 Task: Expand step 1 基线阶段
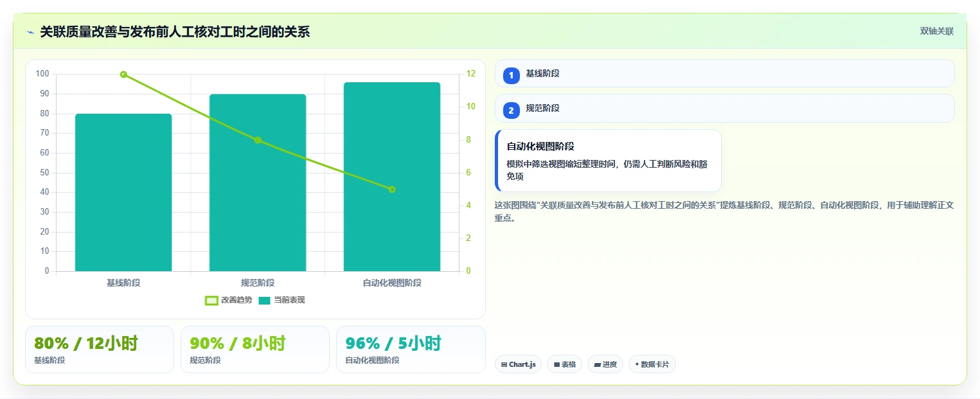pos(724,73)
